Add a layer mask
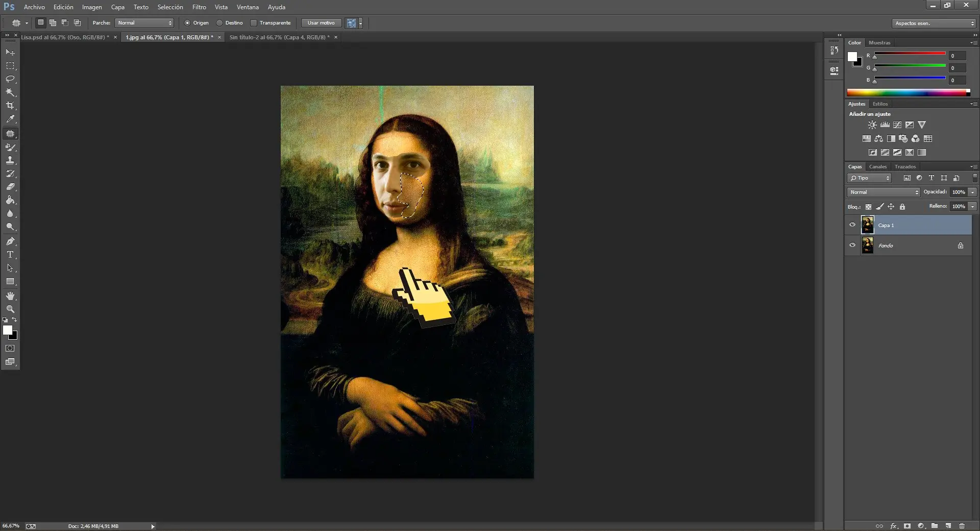 907,526
